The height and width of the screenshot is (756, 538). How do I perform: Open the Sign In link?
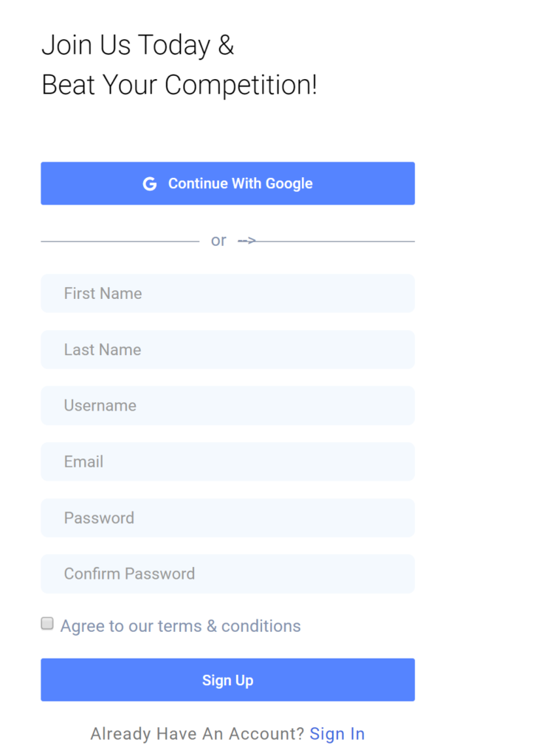coord(337,734)
